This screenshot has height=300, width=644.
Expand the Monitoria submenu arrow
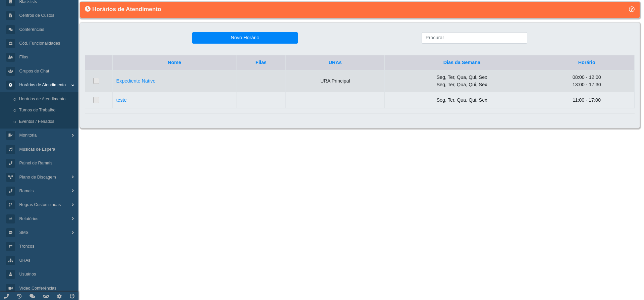tap(73, 135)
